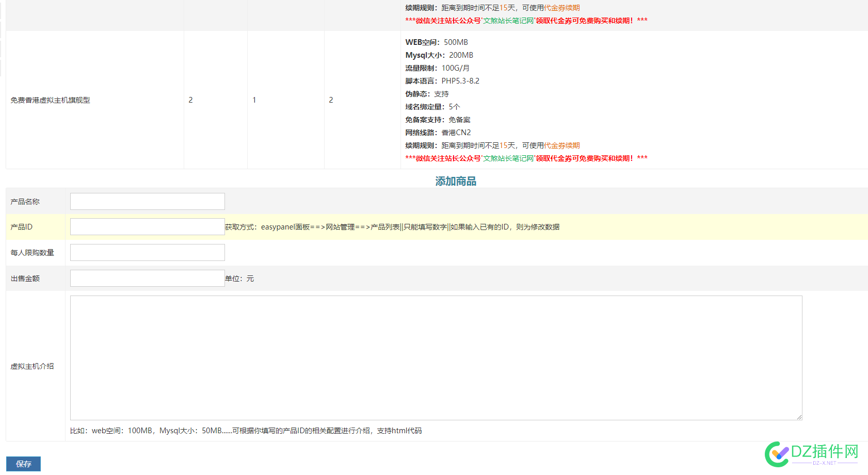Screen dimensions: 868x475
Task: Click the 出售金额 label
Action: [x=25, y=279]
